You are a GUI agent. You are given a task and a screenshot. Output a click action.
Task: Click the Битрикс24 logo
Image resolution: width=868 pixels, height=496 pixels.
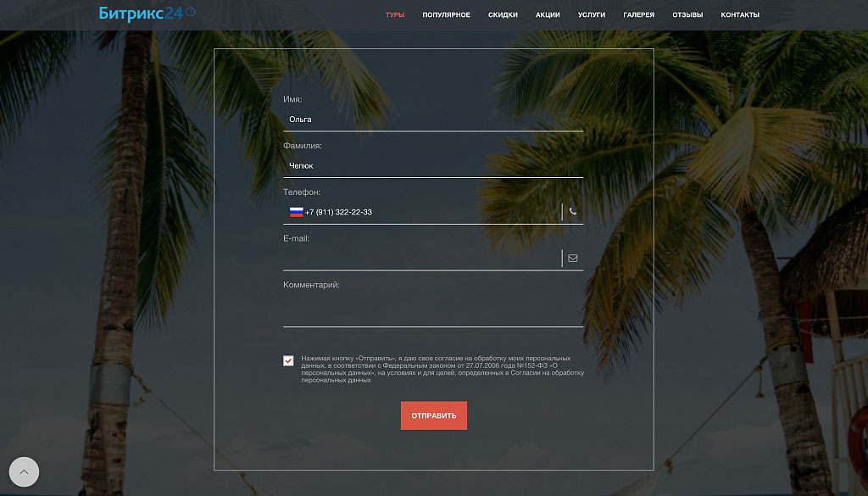[x=147, y=13]
